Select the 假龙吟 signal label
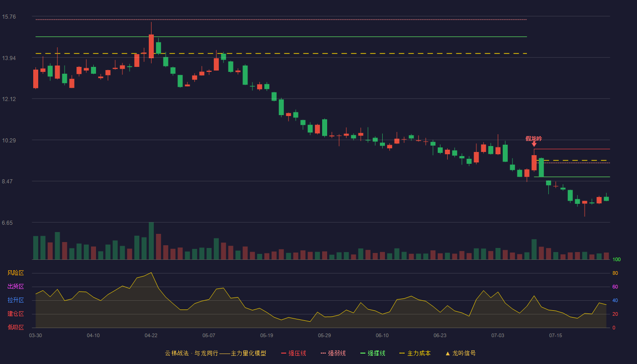Screen dimensions: 637x364 [x=534, y=138]
